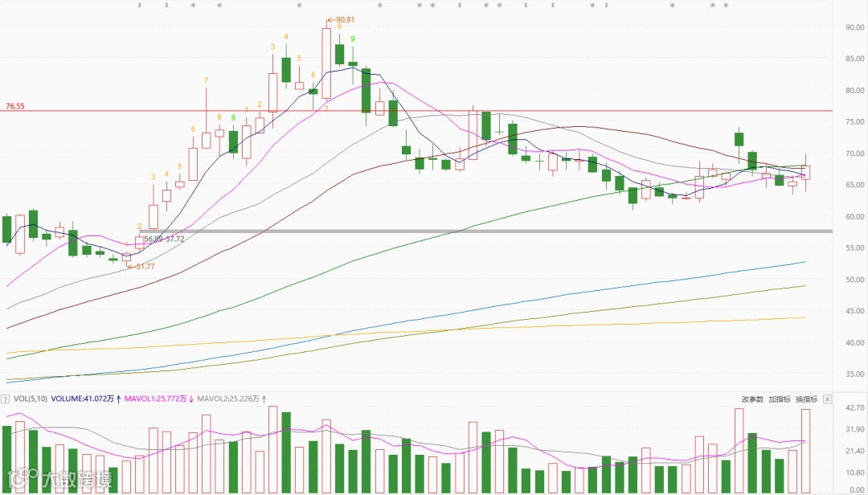Screen dimensions: 868x495
Task: Click the 90.91 high price label
Action: (x=341, y=19)
